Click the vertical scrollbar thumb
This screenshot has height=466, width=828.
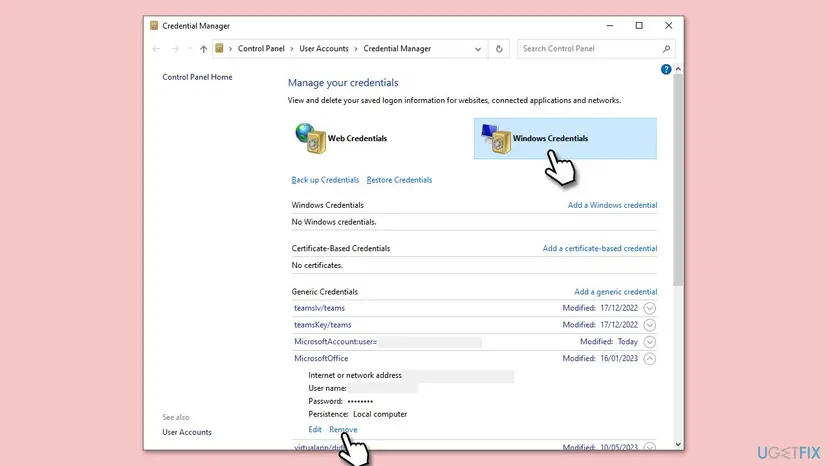[678, 180]
